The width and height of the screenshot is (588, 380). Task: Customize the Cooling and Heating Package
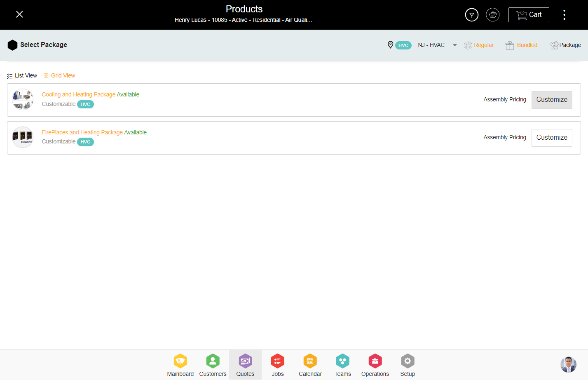coord(552,100)
